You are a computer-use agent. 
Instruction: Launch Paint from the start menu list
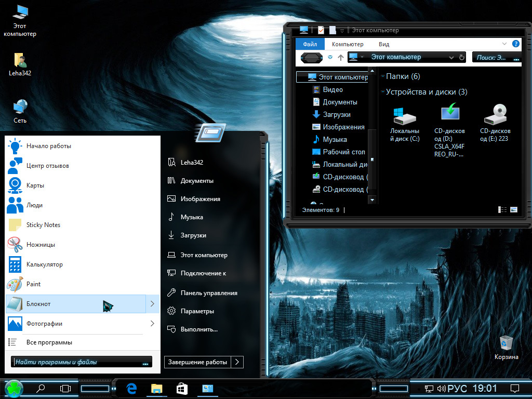[33, 284]
